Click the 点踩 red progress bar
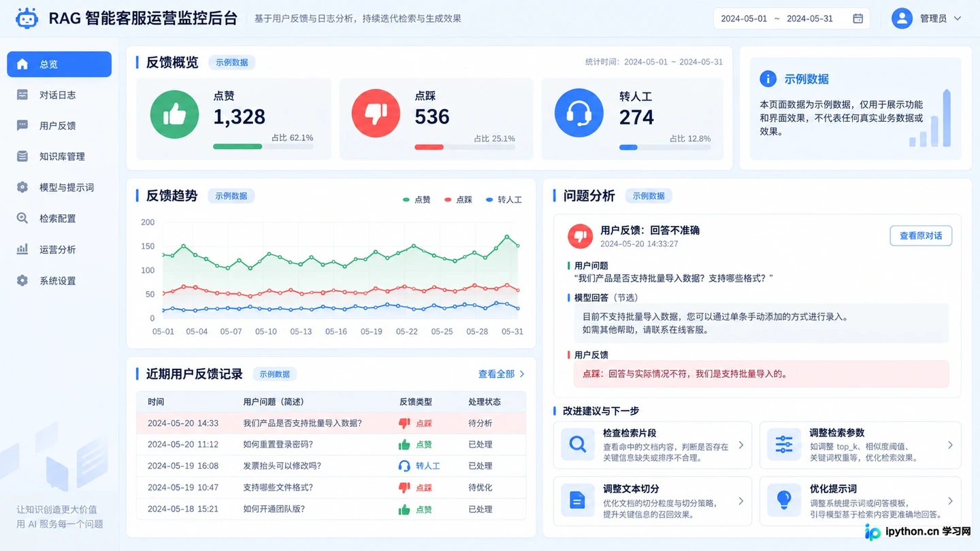Screen dimensions: 980x551 [x=465, y=147]
